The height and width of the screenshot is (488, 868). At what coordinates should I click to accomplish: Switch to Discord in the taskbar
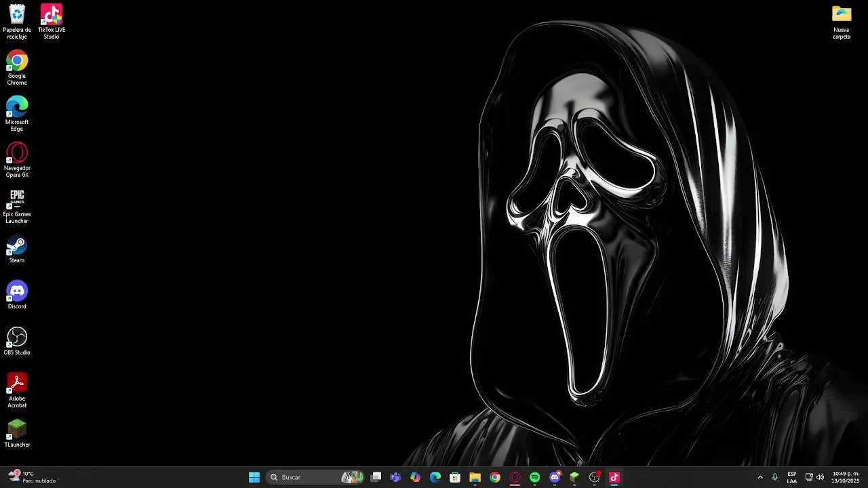555,477
